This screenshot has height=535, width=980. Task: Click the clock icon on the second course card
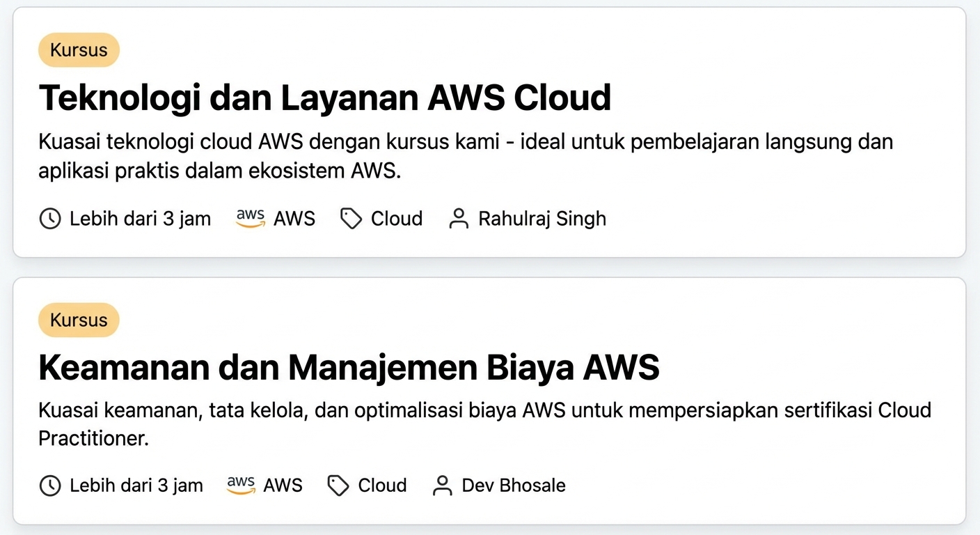point(49,486)
